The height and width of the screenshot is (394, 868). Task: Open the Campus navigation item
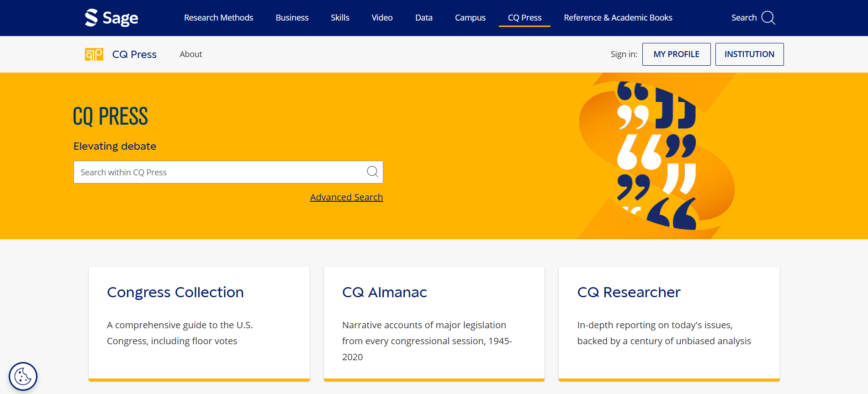pyautogui.click(x=470, y=18)
